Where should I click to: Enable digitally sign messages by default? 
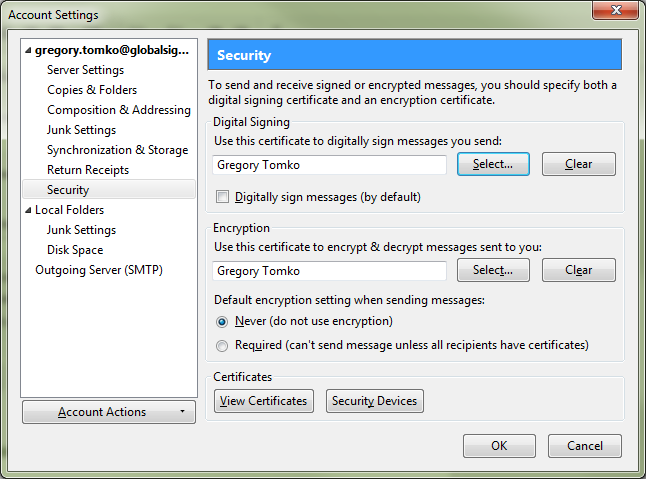[222, 197]
